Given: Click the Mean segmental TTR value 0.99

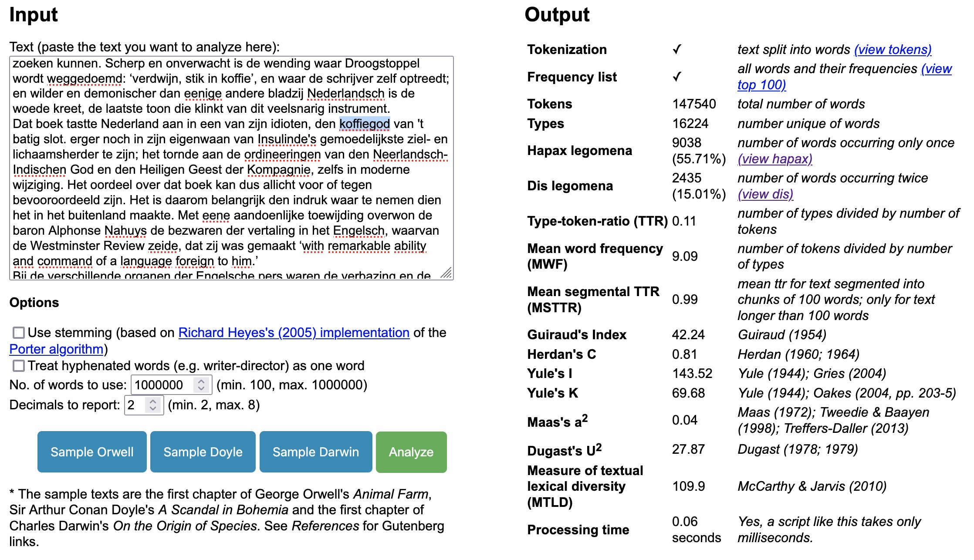Looking at the screenshot, I should [x=685, y=300].
